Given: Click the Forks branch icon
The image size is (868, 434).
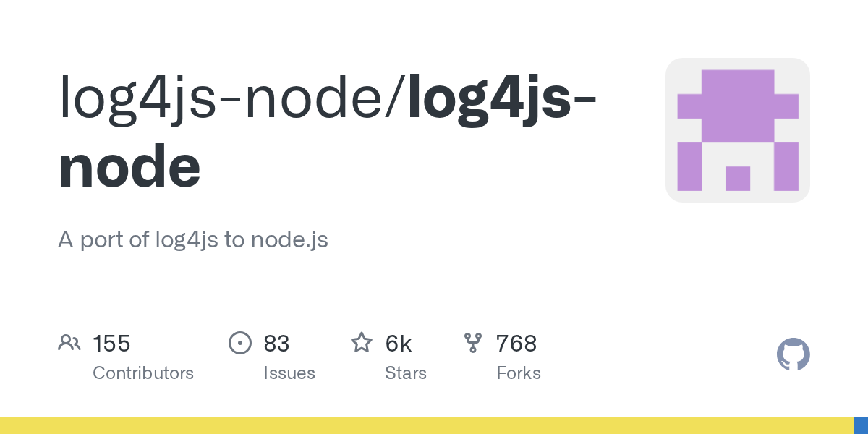Looking at the screenshot, I should point(473,343).
